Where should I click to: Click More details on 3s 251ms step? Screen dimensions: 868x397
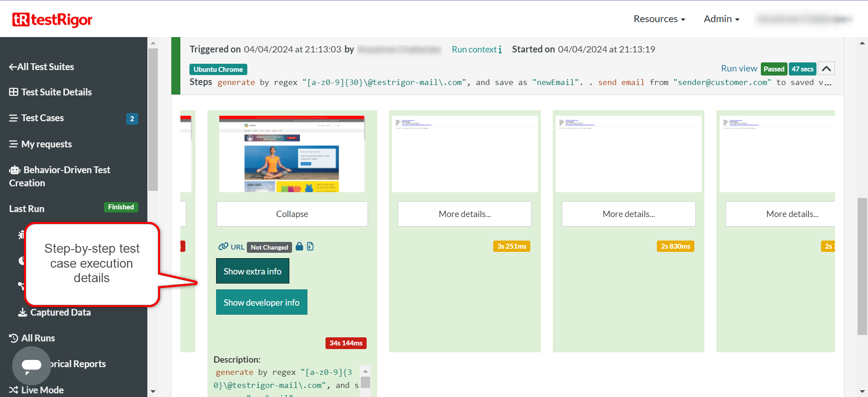(x=464, y=214)
